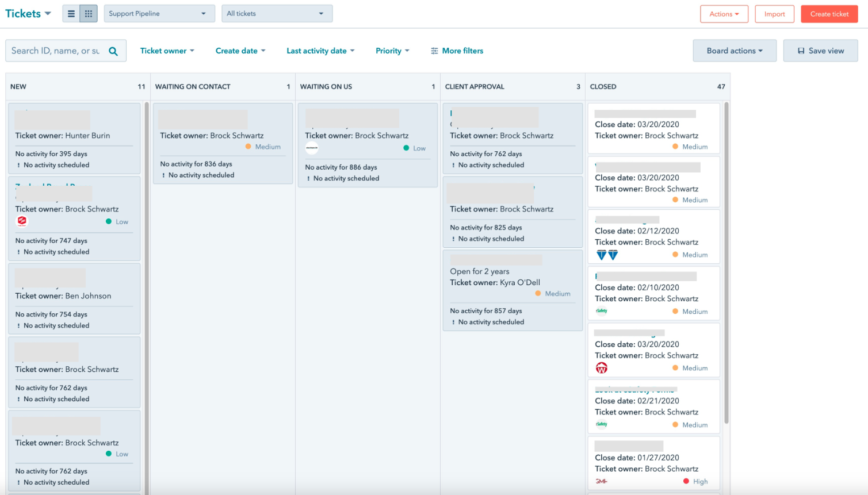Click red W logo on closed ticket
This screenshot has width=868, height=495.
click(x=602, y=368)
